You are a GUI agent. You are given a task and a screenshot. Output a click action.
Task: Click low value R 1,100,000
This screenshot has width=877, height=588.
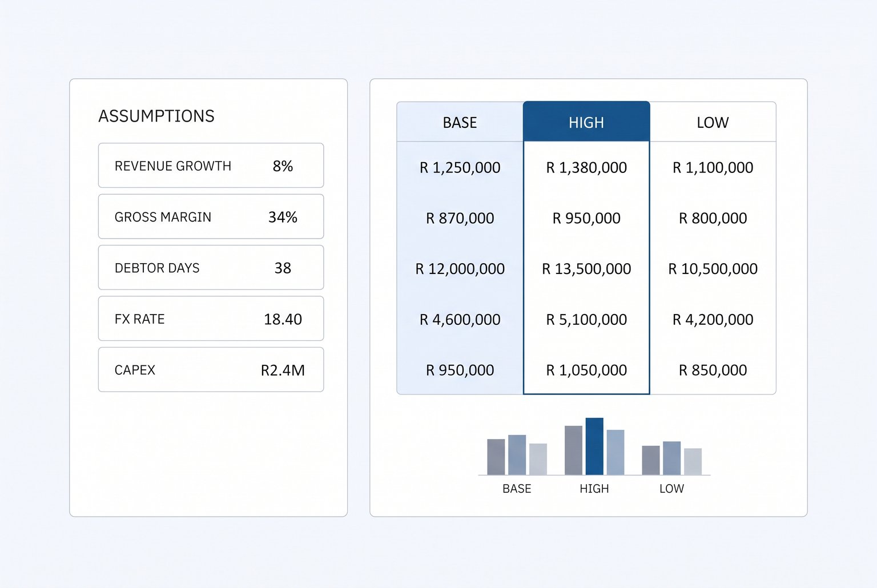pyautogui.click(x=713, y=168)
